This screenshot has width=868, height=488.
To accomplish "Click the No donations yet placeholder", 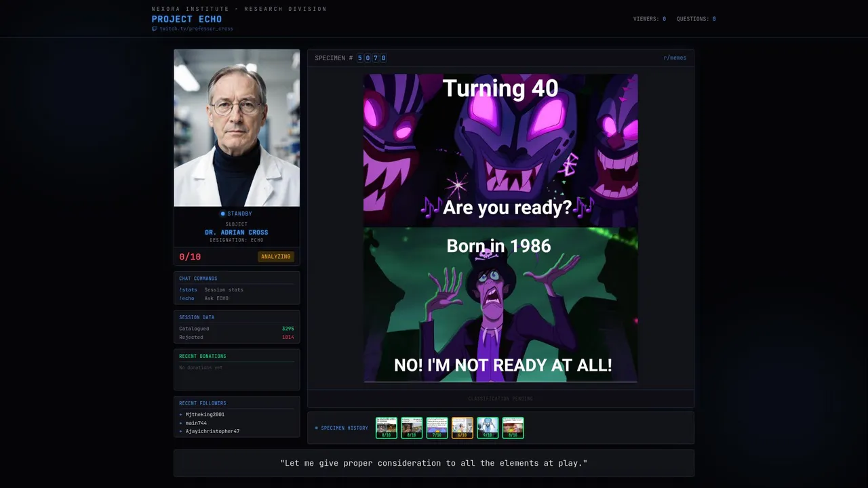I will tap(201, 368).
